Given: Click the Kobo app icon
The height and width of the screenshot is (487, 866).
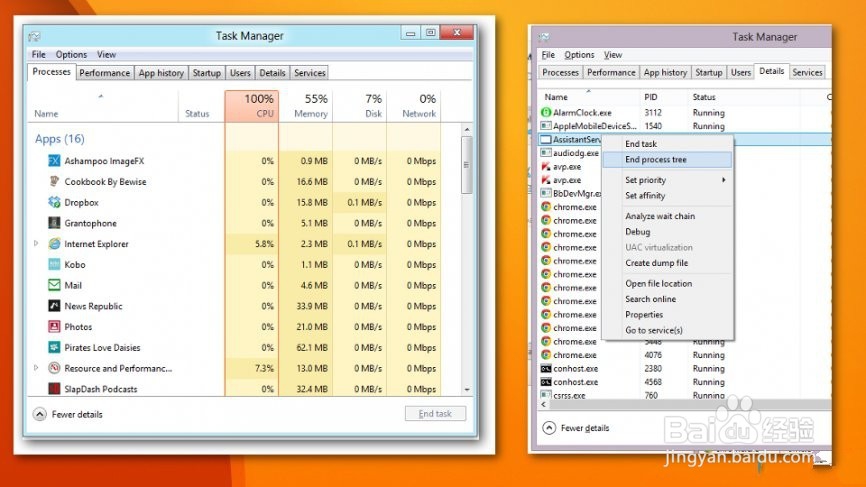Looking at the screenshot, I should click(x=54, y=264).
